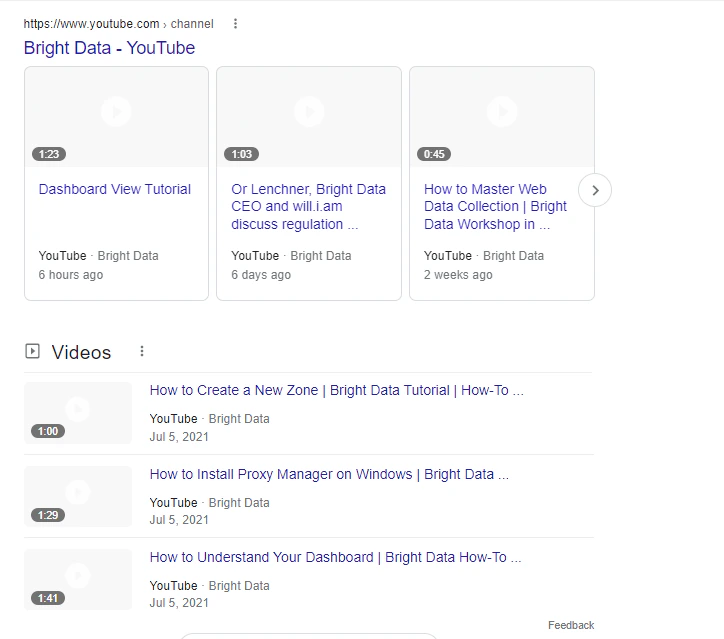Open How to Understand Your Dashboard link
Screen dimensions: 724x639
pyautogui.click(x=336, y=558)
